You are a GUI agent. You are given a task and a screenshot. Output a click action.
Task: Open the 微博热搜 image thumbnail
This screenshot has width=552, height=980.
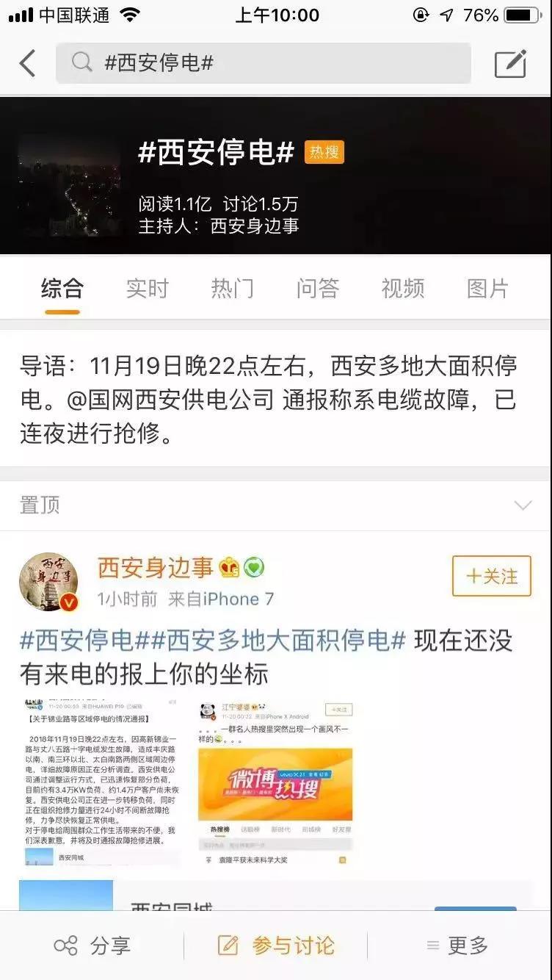[276, 783]
